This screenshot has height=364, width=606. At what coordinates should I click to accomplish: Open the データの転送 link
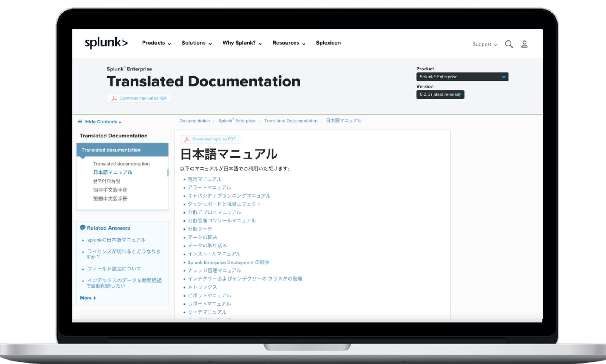(x=202, y=238)
